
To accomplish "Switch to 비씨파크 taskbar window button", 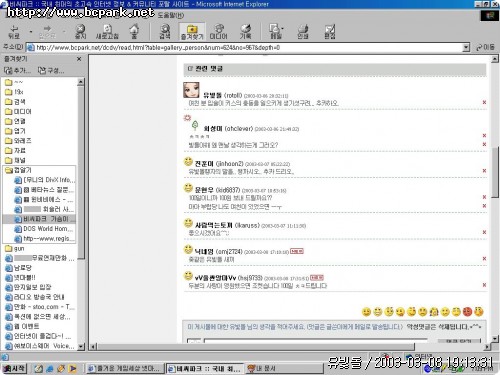I will (205, 368).
